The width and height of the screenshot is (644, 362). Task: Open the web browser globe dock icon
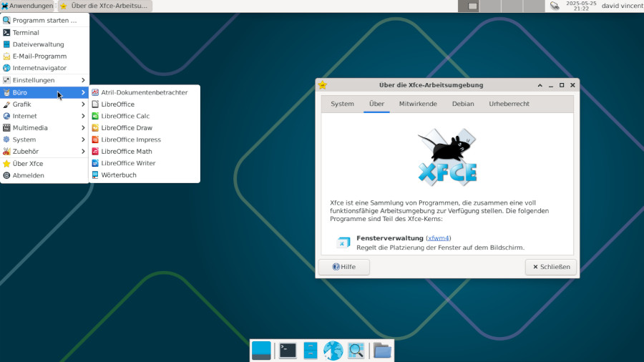tap(333, 351)
